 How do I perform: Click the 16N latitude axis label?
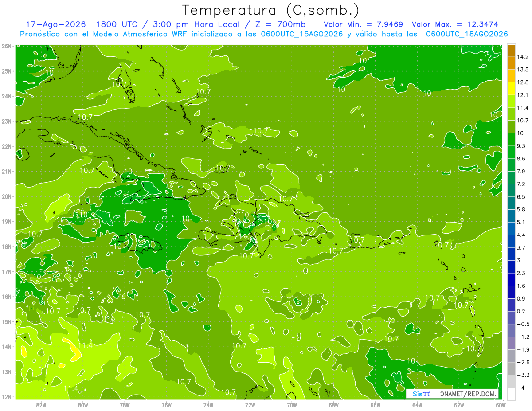click(x=7, y=297)
